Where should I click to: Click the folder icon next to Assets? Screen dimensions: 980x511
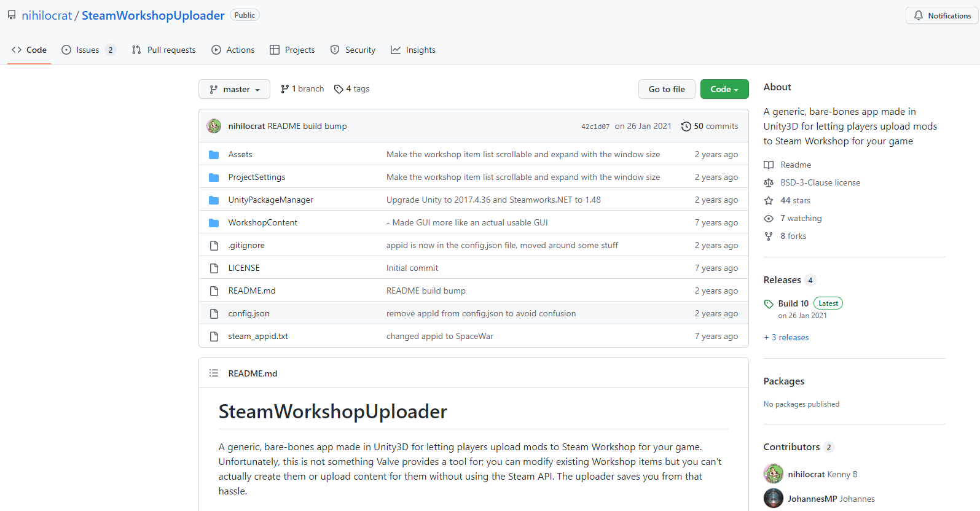point(214,155)
